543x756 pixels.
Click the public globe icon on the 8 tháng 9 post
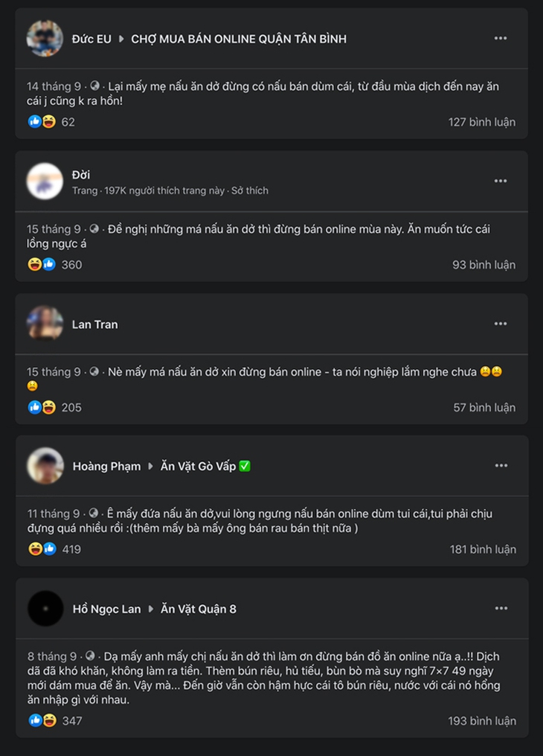tap(90, 656)
